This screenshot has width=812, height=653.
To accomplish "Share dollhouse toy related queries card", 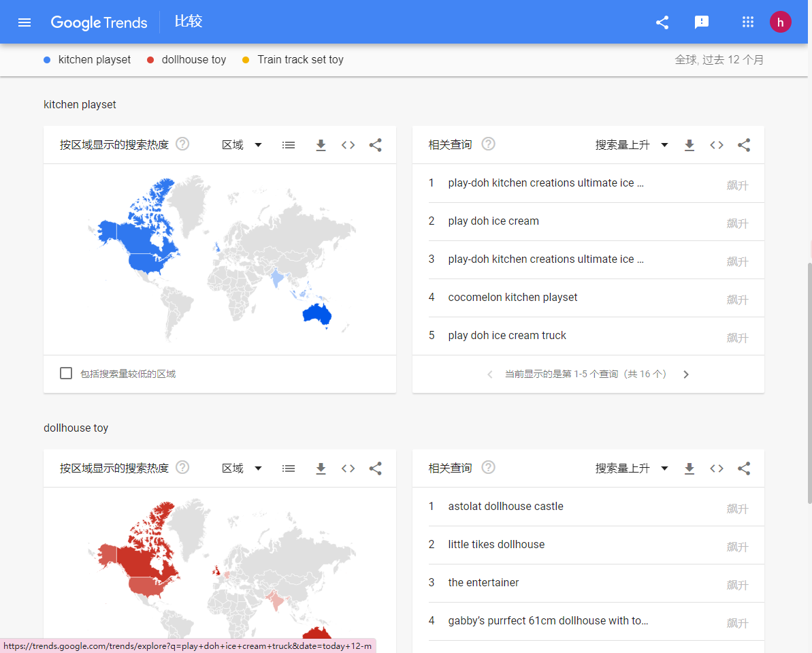I will 744,468.
